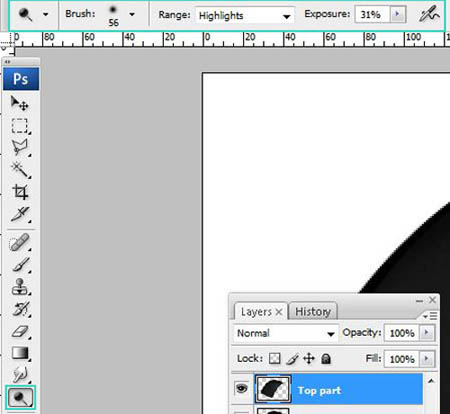Toggle the lock all button
The height and width of the screenshot is (414, 450).
326,359
